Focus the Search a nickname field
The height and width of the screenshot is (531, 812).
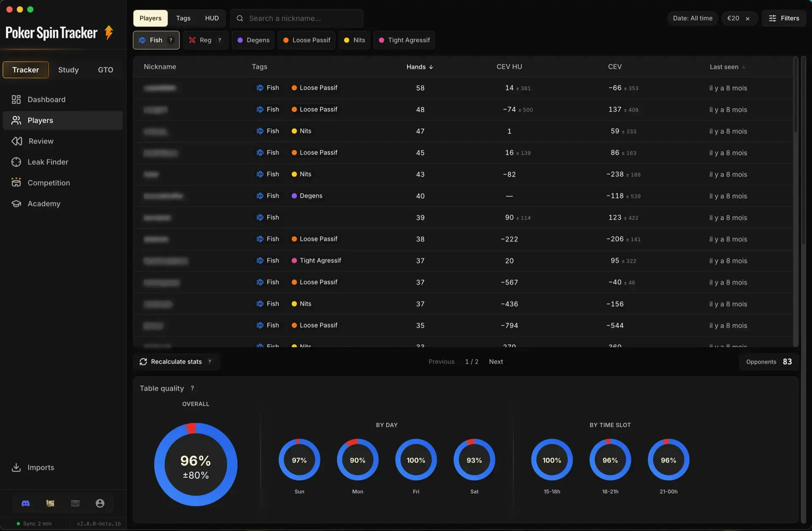(x=296, y=18)
